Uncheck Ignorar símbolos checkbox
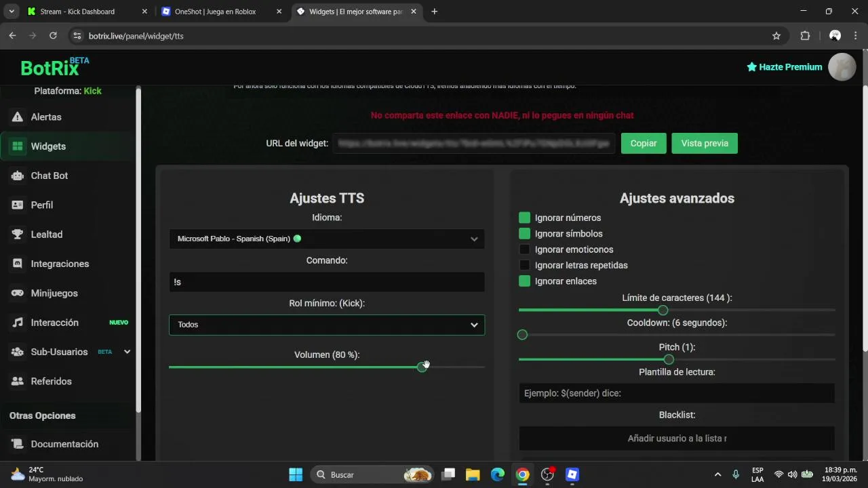 coord(524,233)
